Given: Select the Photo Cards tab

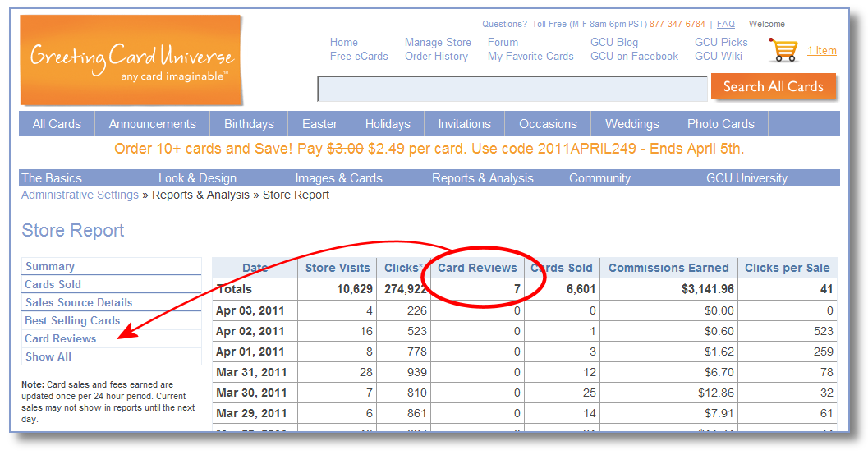Looking at the screenshot, I should tap(720, 124).
